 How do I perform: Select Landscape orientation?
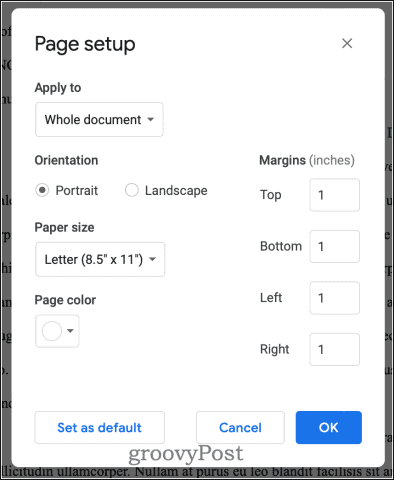click(x=132, y=190)
